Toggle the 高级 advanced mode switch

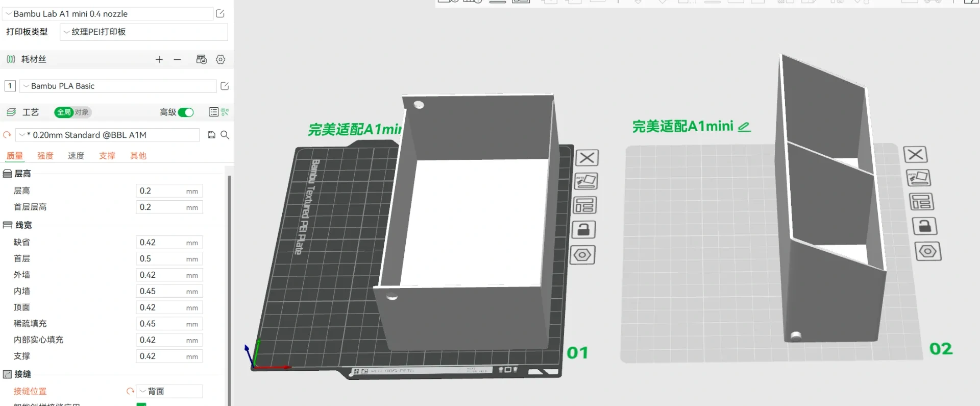pyautogui.click(x=186, y=112)
